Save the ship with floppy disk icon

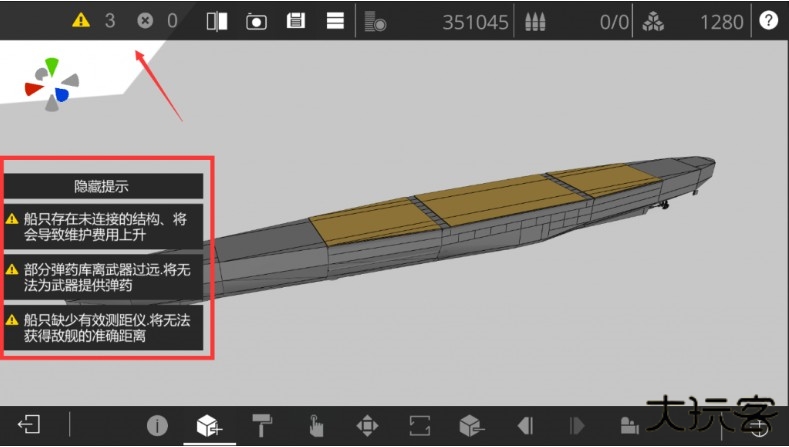295,20
